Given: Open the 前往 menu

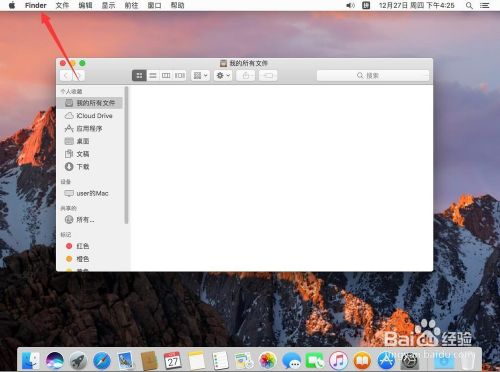Looking at the screenshot, I should [x=131, y=5].
